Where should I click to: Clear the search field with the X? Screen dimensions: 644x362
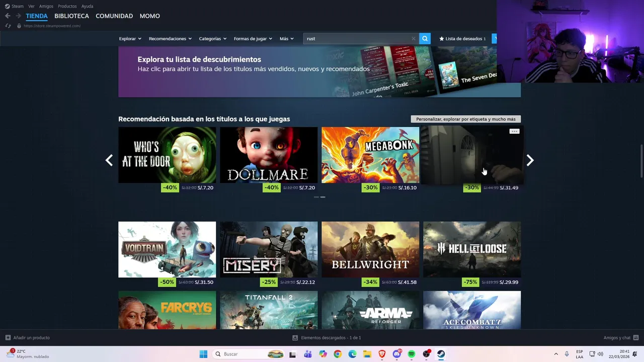pyautogui.click(x=414, y=38)
